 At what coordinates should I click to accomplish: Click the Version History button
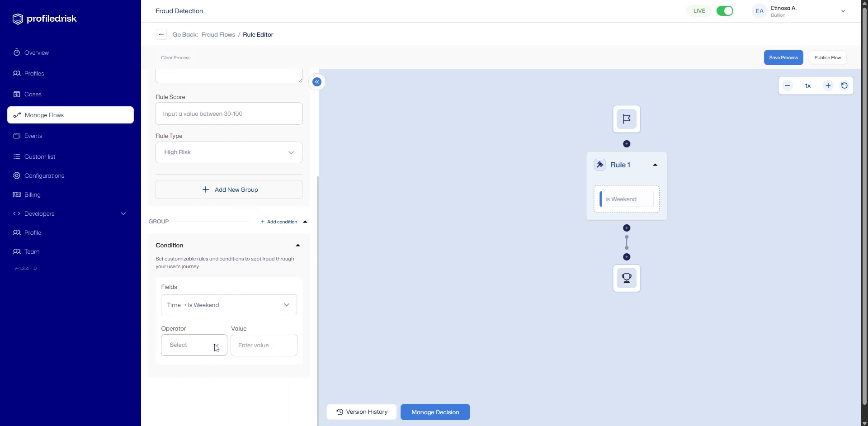[x=361, y=412]
